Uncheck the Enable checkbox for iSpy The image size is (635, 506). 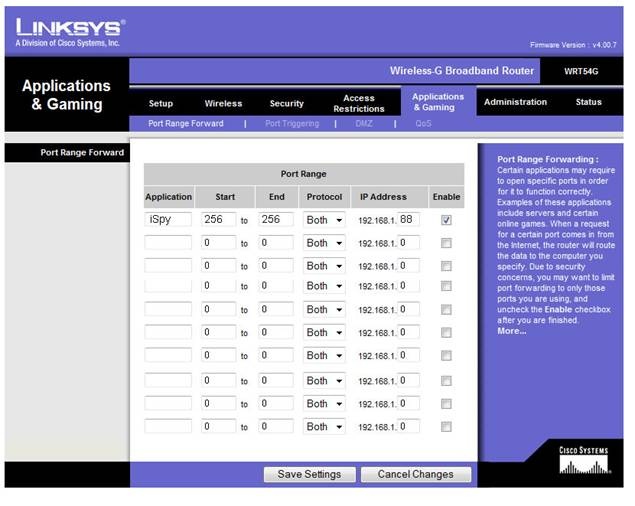point(446,219)
